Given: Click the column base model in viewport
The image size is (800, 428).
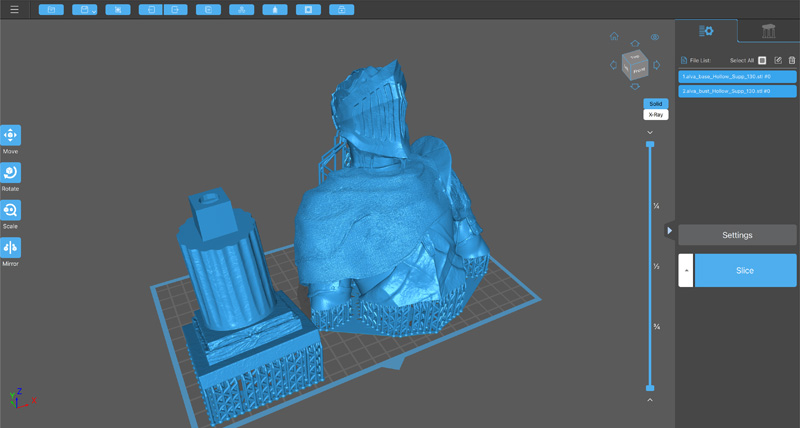Looking at the screenshot, I should click(x=230, y=286).
